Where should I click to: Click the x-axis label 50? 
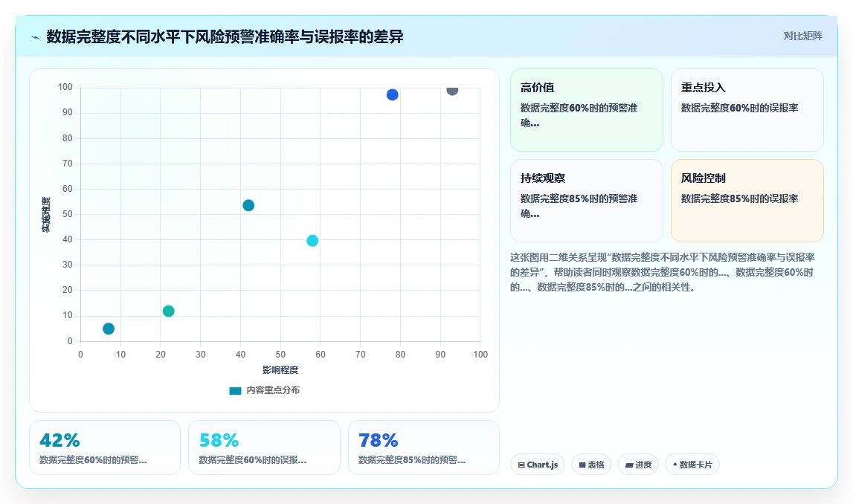pos(280,355)
